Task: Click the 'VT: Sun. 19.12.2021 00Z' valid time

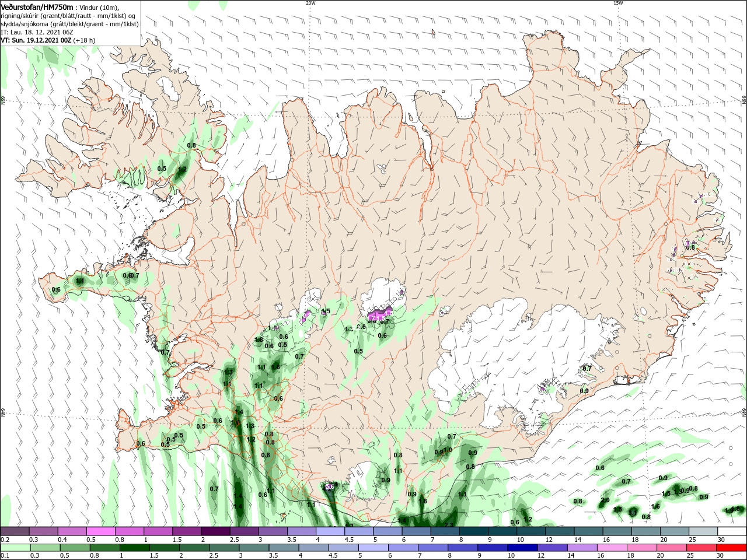Action: pyautogui.click(x=36, y=40)
